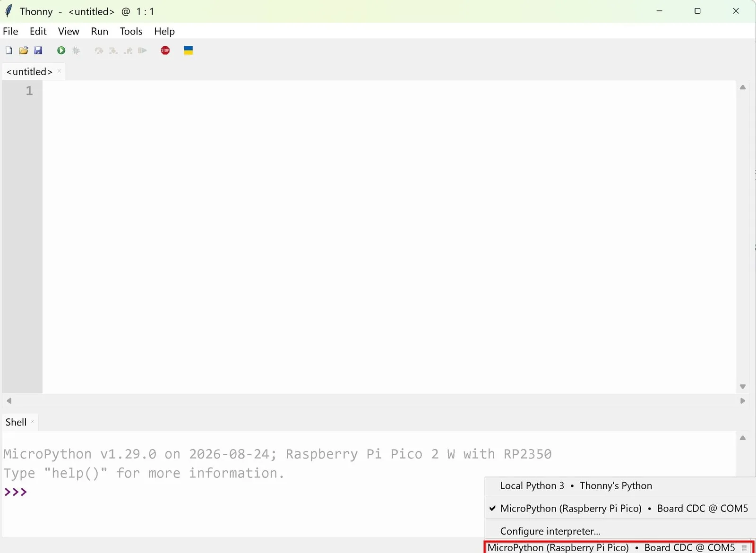Click the editor vertical scrollbar up arrow
756x553 pixels.
(x=742, y=87)
